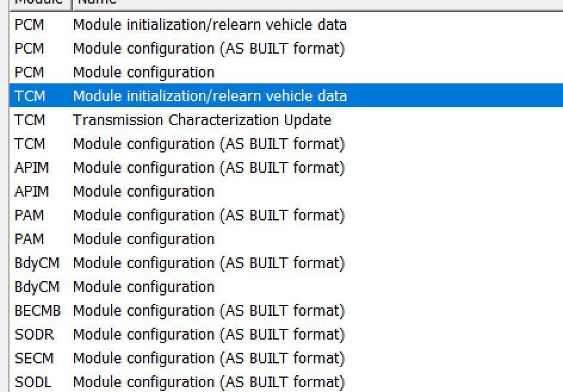Select the highlighted TCM initialization/relearn row
Image resolution: width=563 pixels, height=392 pixels.
pos(179,96)
